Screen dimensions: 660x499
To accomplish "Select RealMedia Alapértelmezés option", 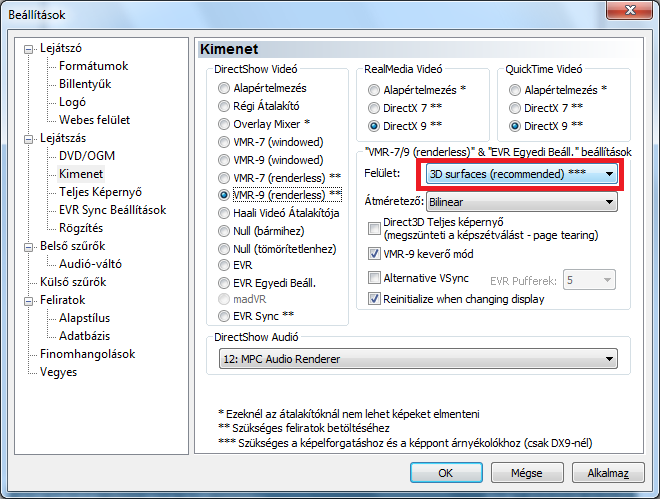I will coord(373,90).
